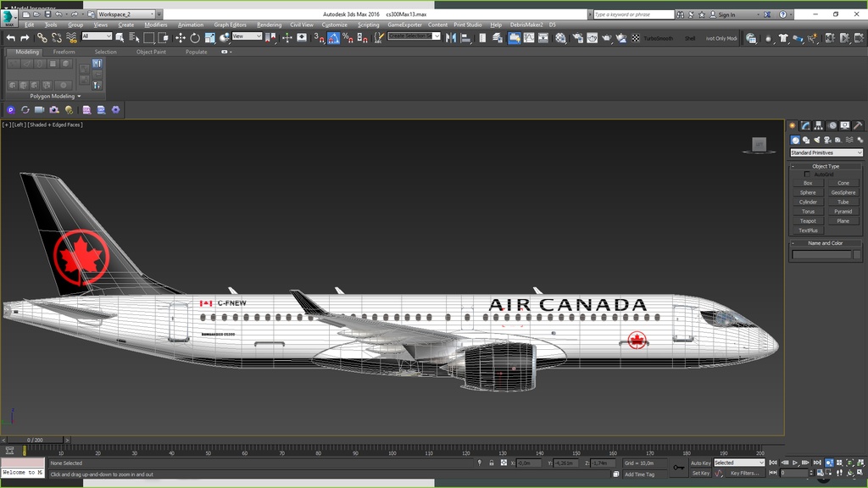Activate the Select and Rotate tool

tap(193, 38)
